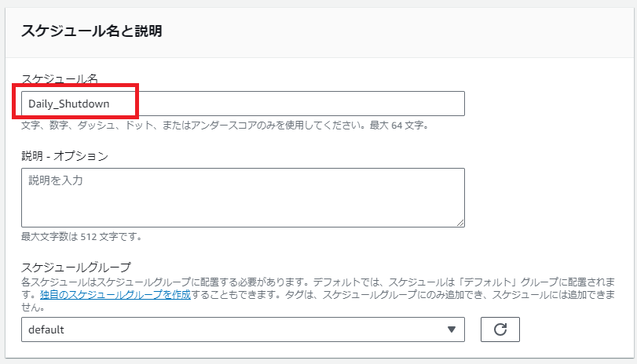Select the "default" value text
This screenshot has height=364, width=637.
coord(46,329)
